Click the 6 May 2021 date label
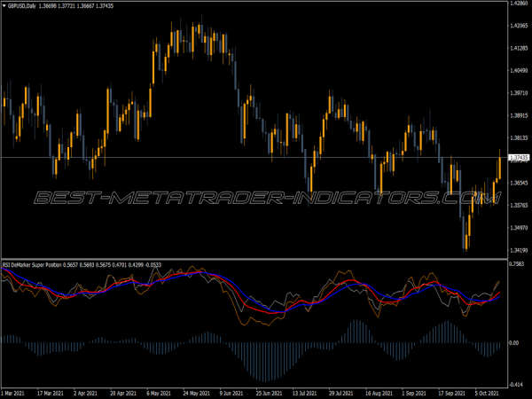532x399 pixels. click(159, 394)
